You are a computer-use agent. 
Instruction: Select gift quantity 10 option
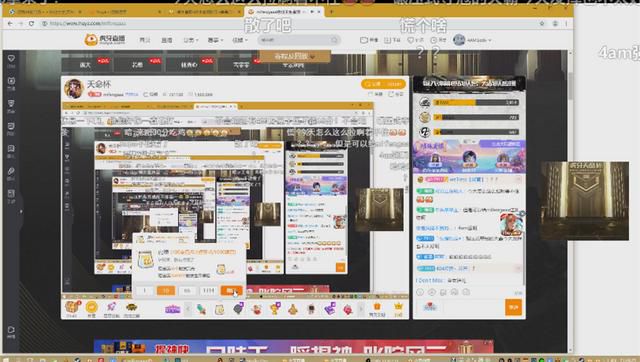[x=166, y=290]
